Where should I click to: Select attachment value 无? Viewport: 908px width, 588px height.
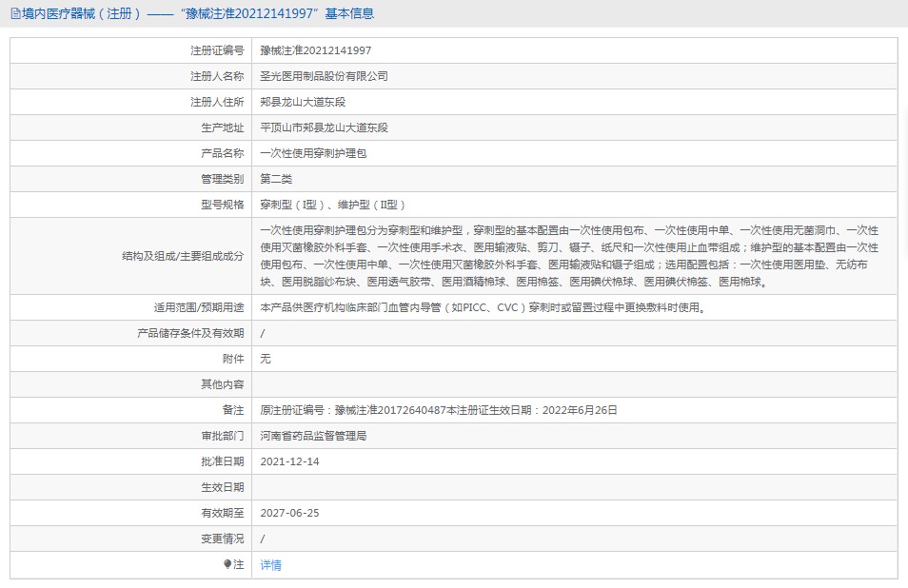click(x=266, y=359)
